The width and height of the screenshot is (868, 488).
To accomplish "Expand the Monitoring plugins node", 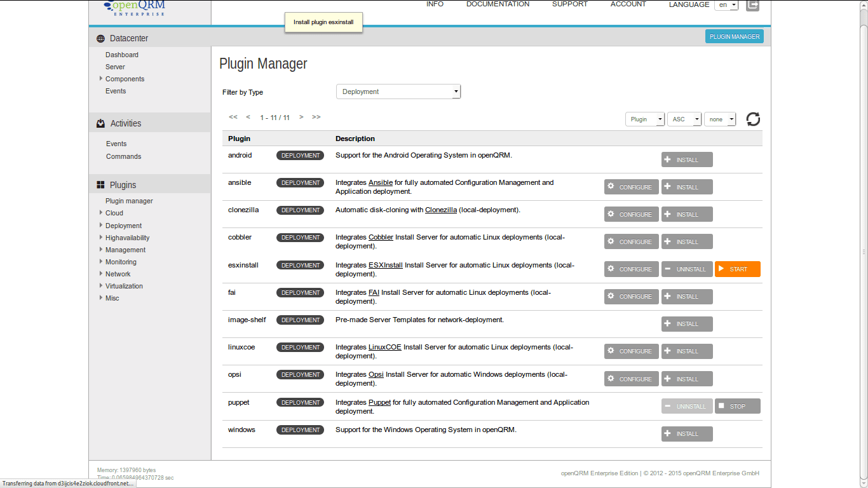I will tap(101, 261).
